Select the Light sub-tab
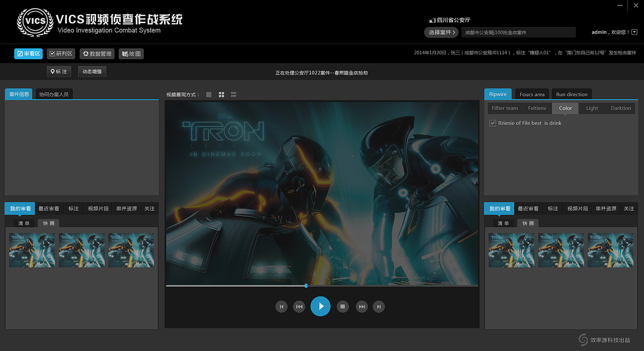The height and width of the screenshot is (351, 644). 592,108
